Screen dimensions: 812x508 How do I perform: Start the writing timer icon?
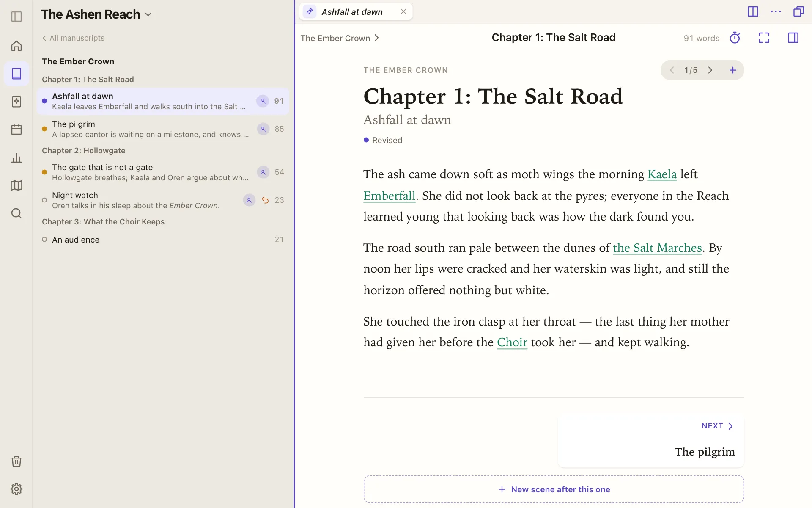(735, 38)
